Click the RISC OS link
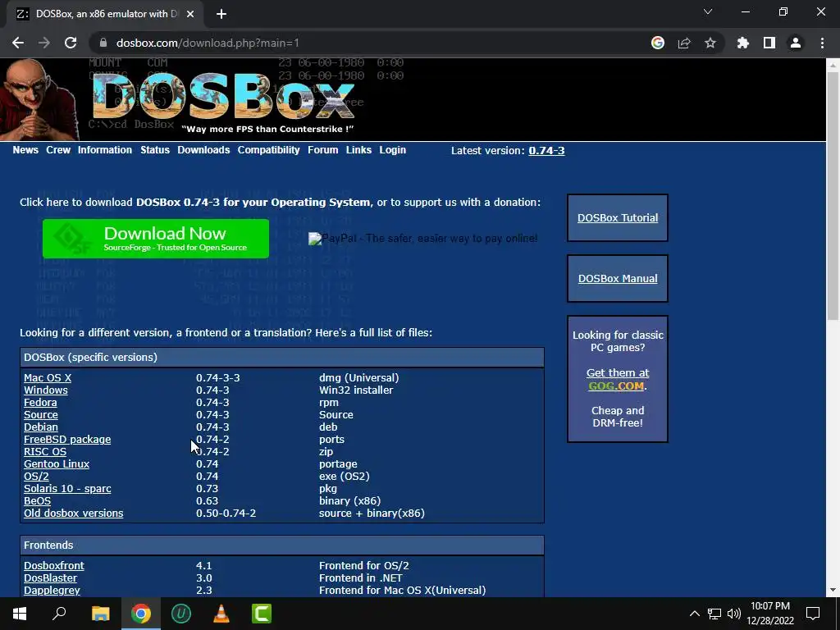Screen dimensions: 840x630 click(45, 452)
